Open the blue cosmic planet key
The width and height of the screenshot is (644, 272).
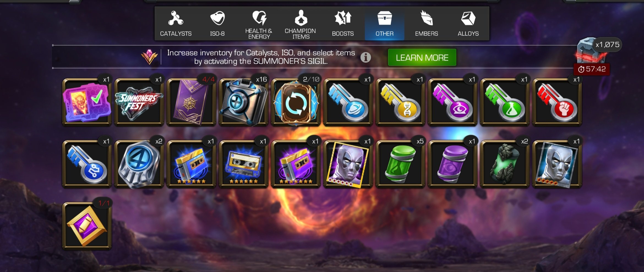pyautogui.click(x=348, y=102)
